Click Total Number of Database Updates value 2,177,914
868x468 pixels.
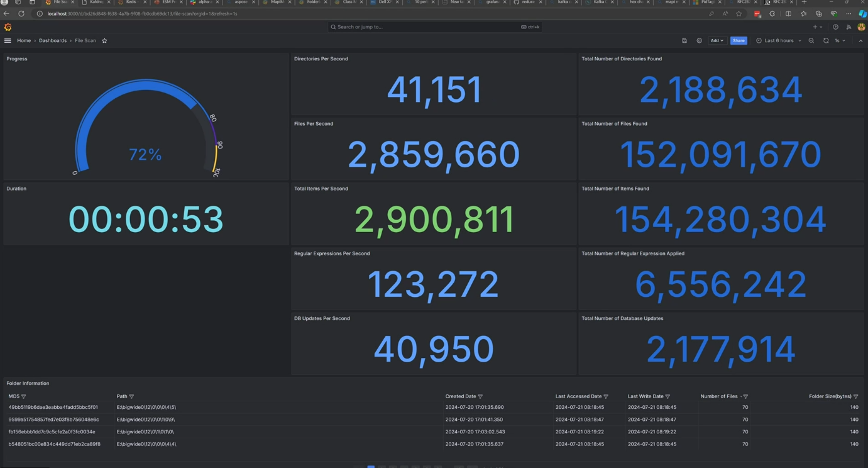point(721,349)
